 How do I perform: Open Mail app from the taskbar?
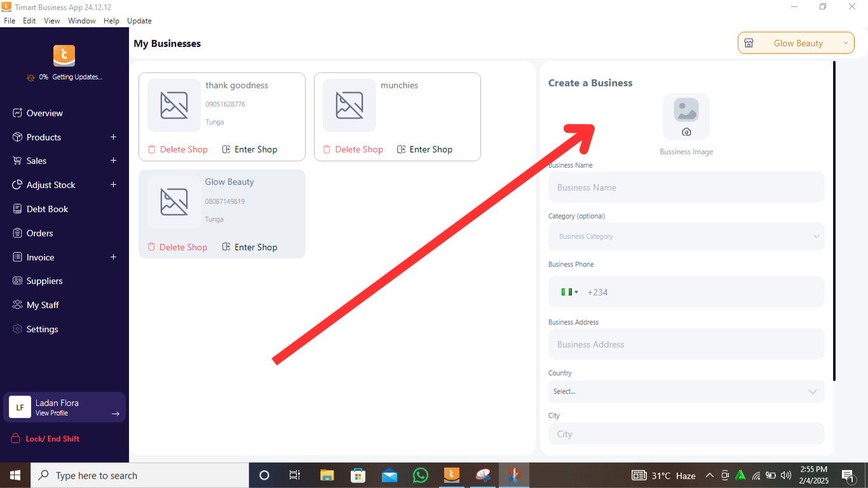[390, 475]
